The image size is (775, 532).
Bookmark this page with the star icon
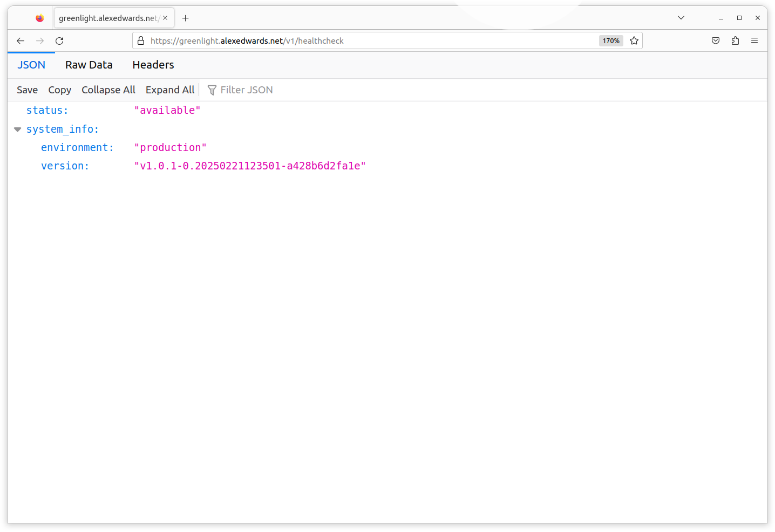click(634, 41)
